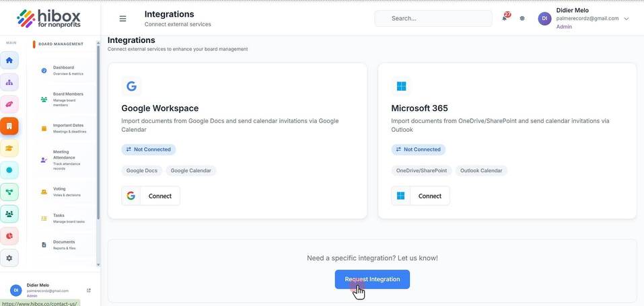Click palmerecordz@gmail.com in the header
The height and width of the screenshot is (306, 644).
click(587, 18)
